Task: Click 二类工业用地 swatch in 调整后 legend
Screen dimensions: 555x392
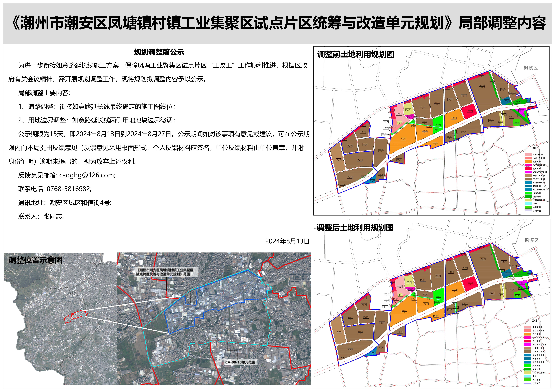Action: [528, 352]
